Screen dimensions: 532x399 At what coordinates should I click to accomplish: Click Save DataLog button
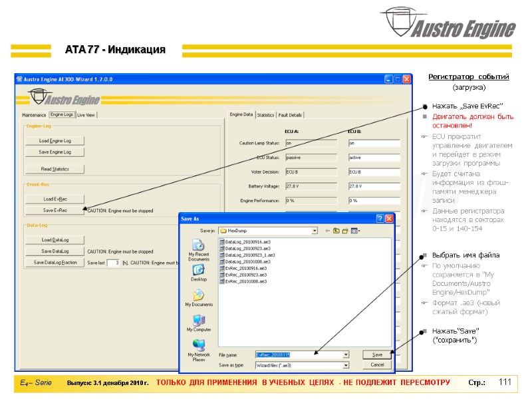(55, 251)
